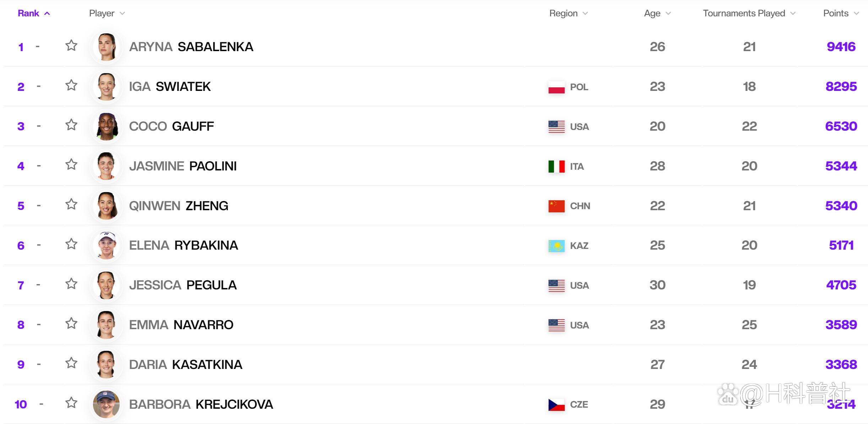
Task: Click the USA flag in Jessica Pegula's row
Action: [556, 286]
